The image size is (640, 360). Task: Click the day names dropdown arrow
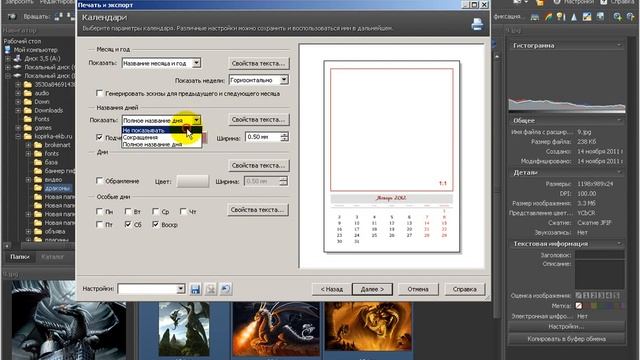(196, 120)
